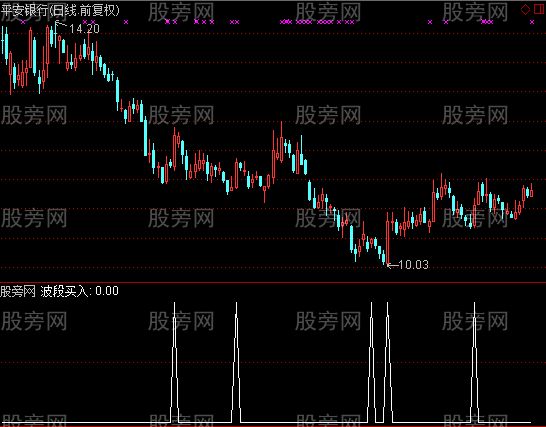Click the 14.20 high price label

point(84,29)
